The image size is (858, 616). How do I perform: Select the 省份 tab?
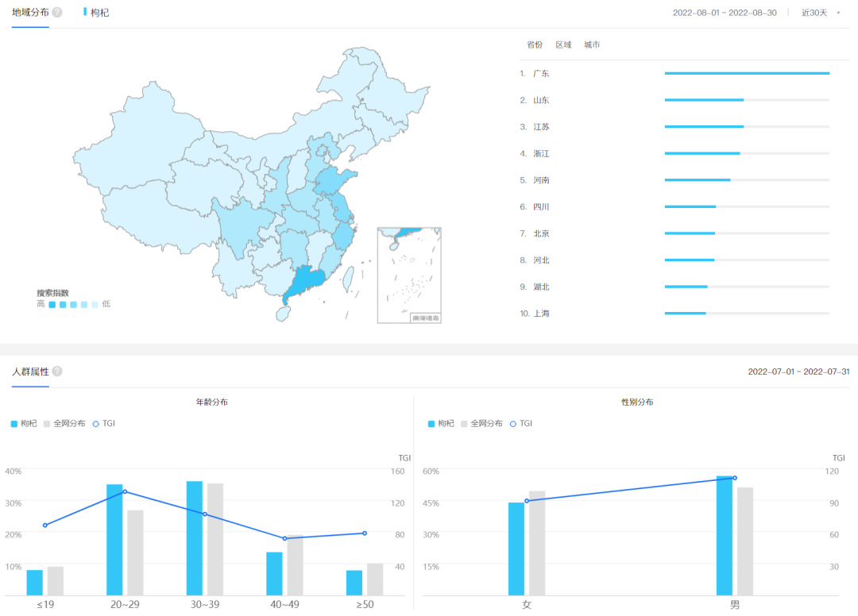point(535,44)
